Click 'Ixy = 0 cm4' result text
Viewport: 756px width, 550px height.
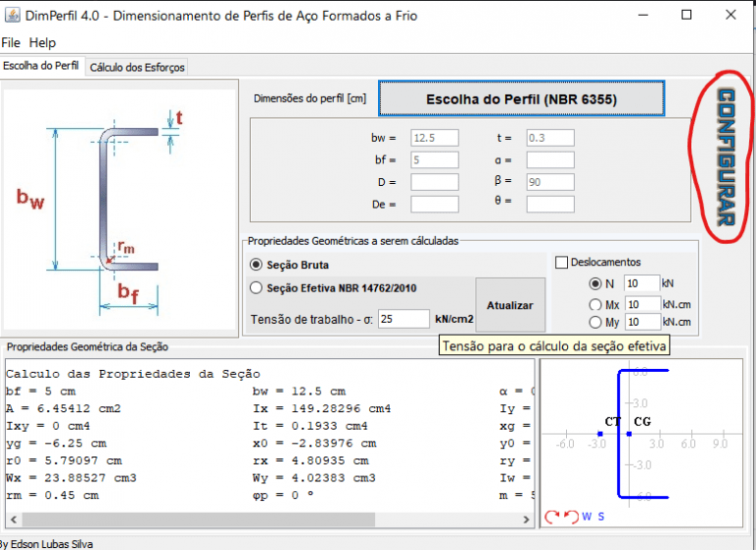47,426
